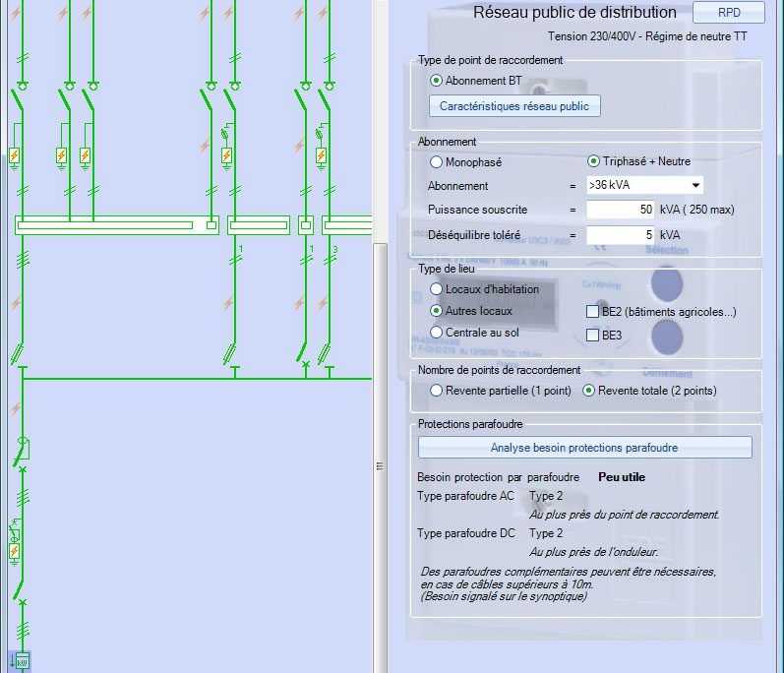This screenshot has height=673, width=784.
Task: Click 'Au plus près du point de raccordement.' text
Action: pos(624,515)
